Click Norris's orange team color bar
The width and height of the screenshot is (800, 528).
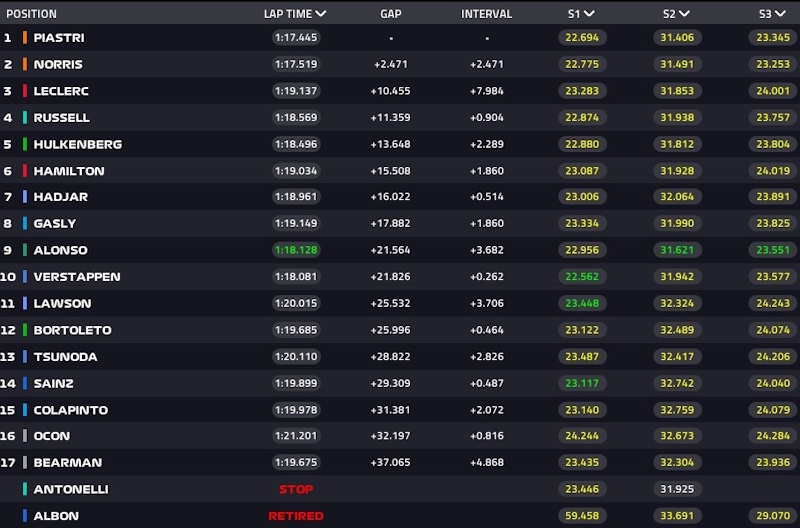24,64
